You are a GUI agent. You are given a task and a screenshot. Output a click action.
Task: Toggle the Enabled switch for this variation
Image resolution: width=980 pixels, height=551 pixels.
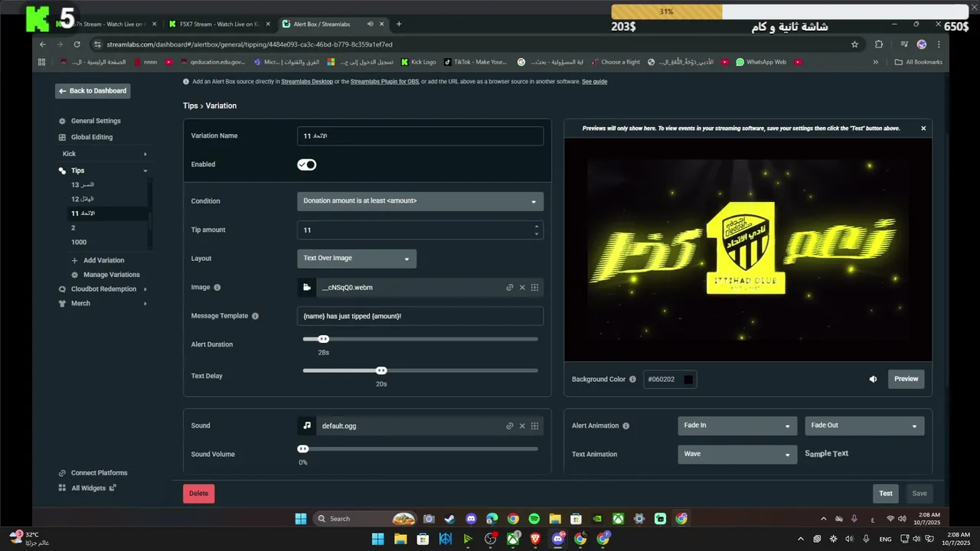307,165
